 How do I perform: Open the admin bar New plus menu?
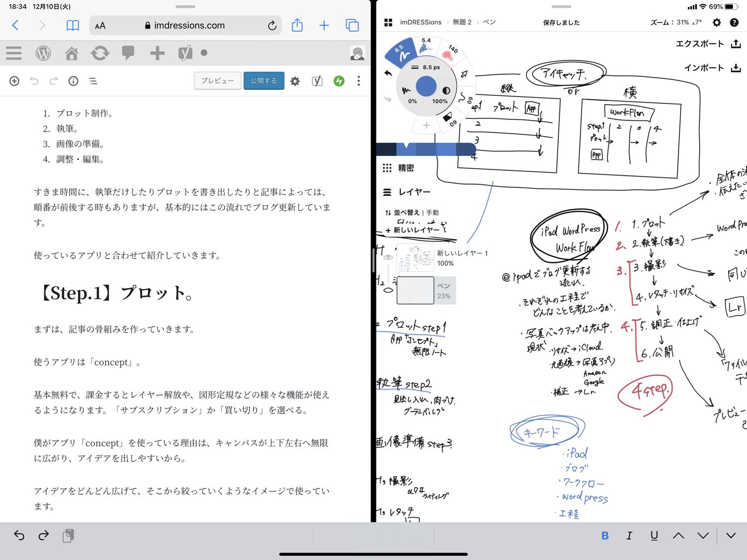pyautogui.click(x=157, y=53)
